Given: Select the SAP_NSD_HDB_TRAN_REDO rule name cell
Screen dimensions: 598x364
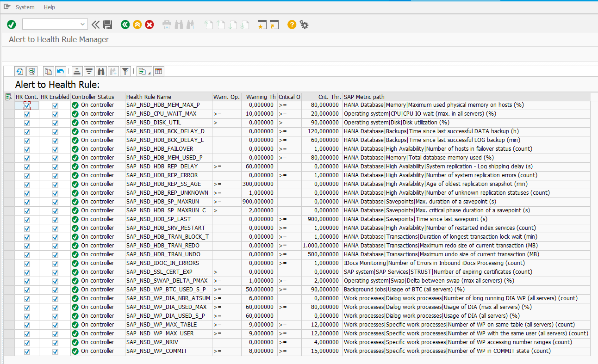Looking at the screenshot, I should click(169, 246).
